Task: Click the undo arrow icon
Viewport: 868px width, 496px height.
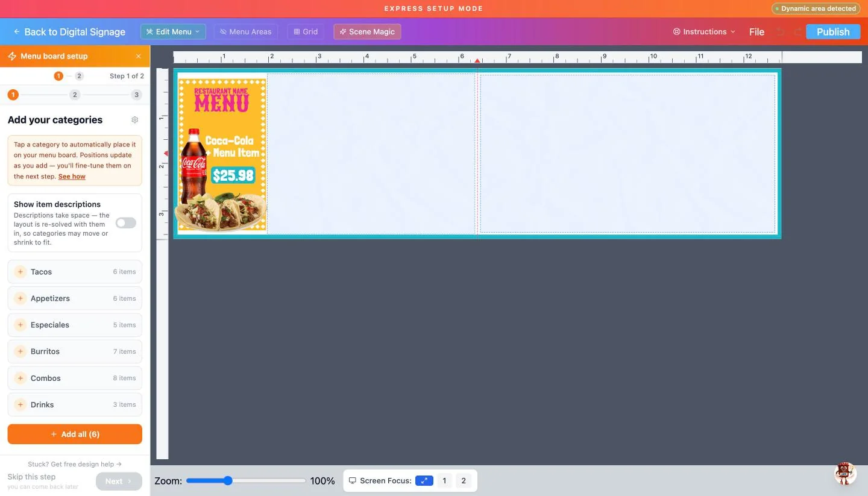Action: 780,32
